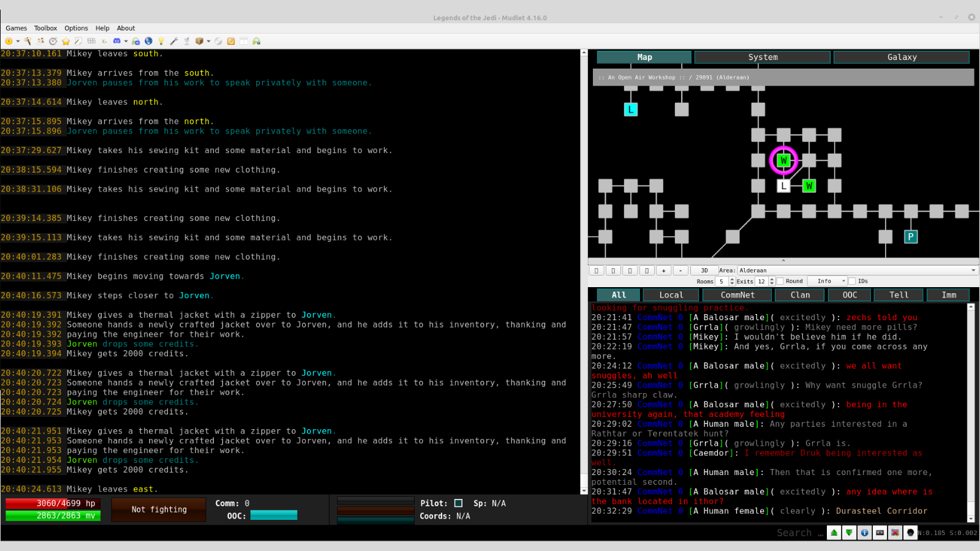Open the Info dropdown in map panel
The height and width of the screenshot is (551, 980).
click(827, 281)
